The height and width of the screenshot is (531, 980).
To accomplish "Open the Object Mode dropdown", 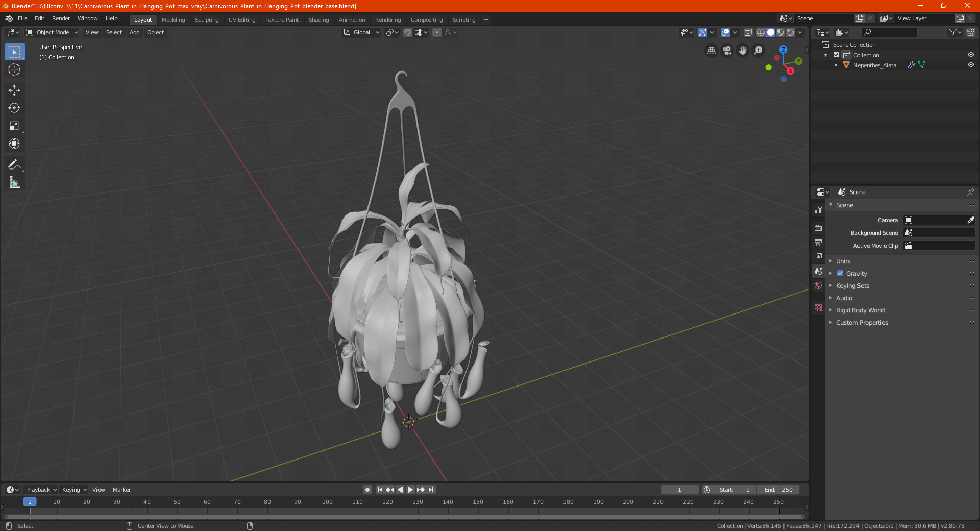I will tap(52, 32).
